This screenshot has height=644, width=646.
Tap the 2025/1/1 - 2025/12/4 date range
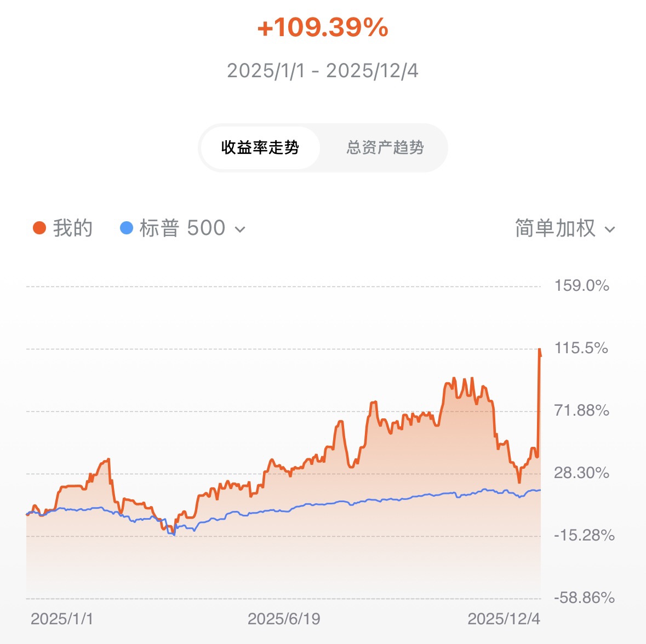[x=323, y=71]
